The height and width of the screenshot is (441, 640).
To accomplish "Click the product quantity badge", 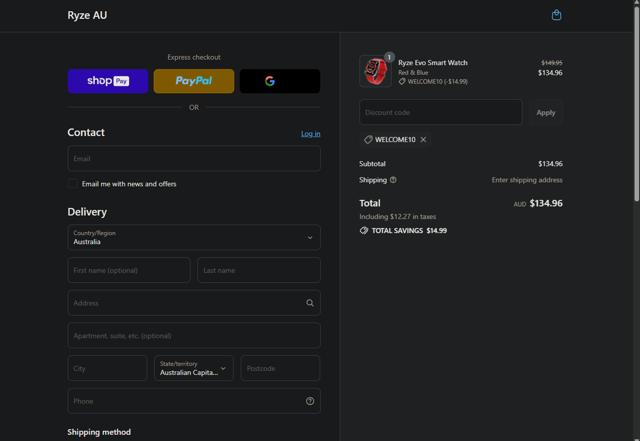I will [x=389, y=57].
